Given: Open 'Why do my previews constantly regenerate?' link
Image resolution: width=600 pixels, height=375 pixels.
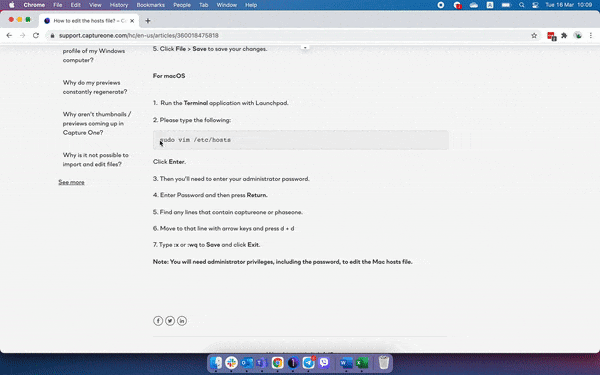Looking at the screenshot, I should pyautogui.click(x=95, y=87).
